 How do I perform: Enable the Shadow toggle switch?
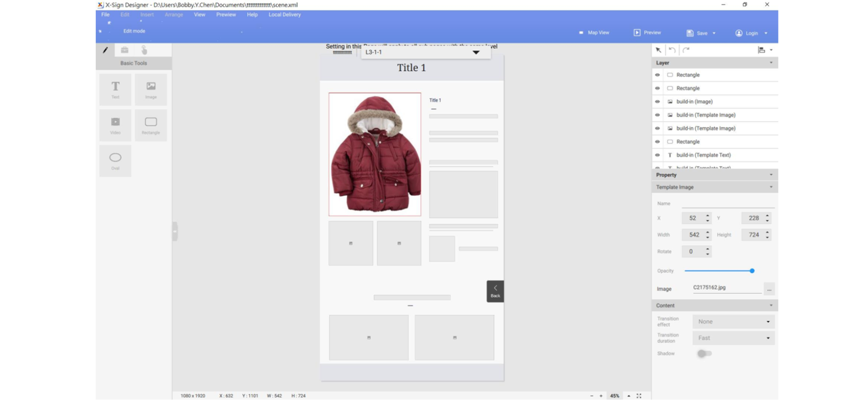click(704, 353)
